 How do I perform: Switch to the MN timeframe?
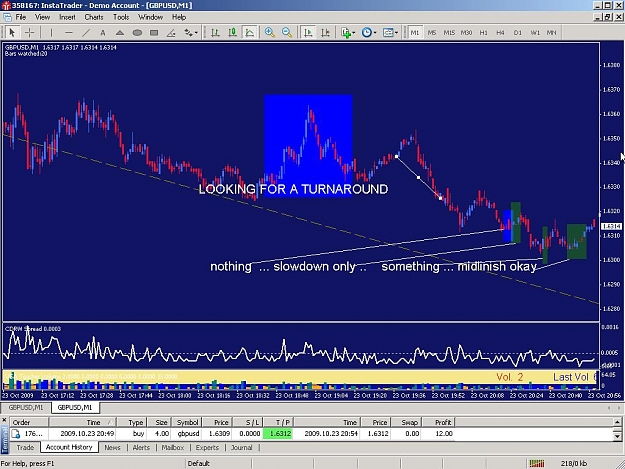tap(552, 32)
